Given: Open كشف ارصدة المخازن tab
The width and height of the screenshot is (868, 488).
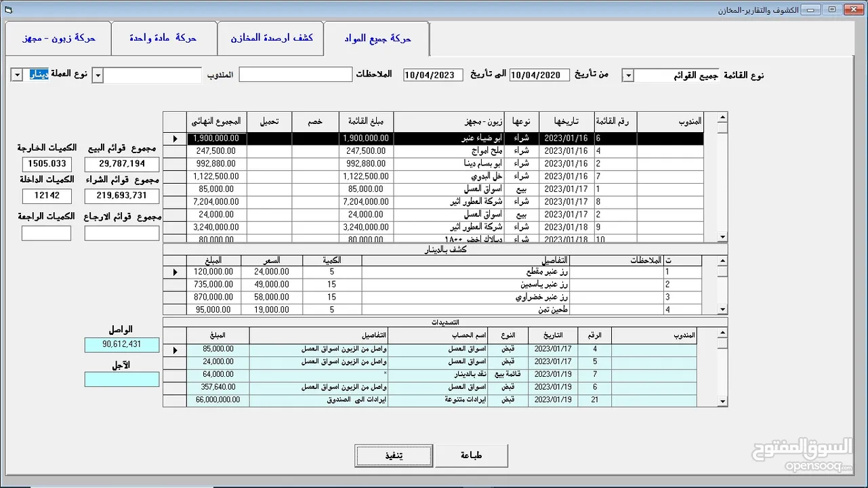Looking at the screenshot, I should [270, 39].
